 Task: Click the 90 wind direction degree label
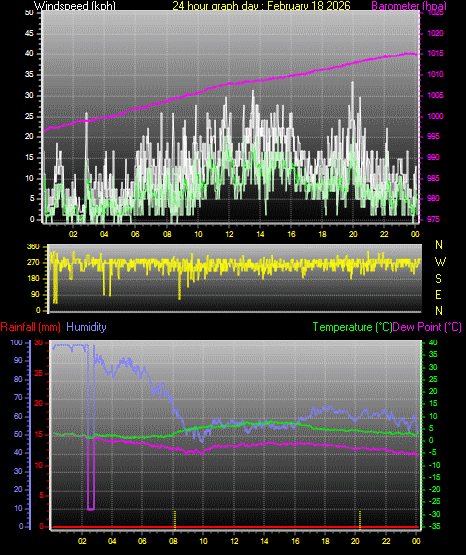(35, 294)
